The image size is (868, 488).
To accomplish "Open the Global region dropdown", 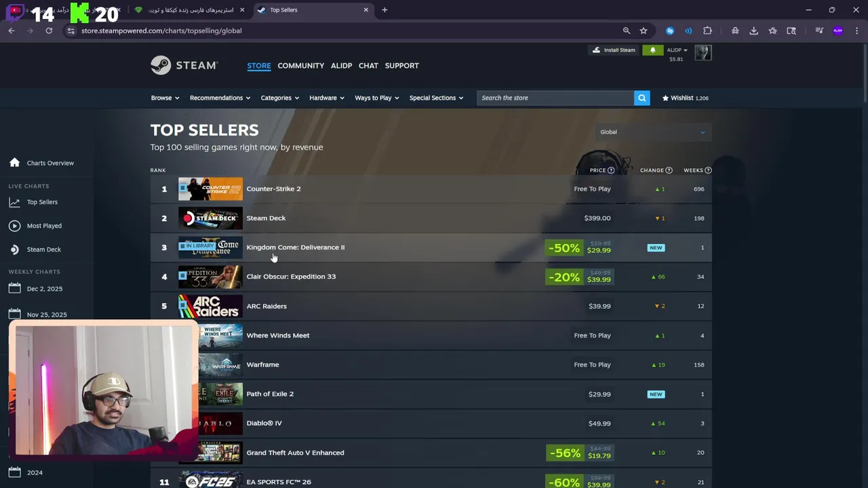I will [652, 132].
